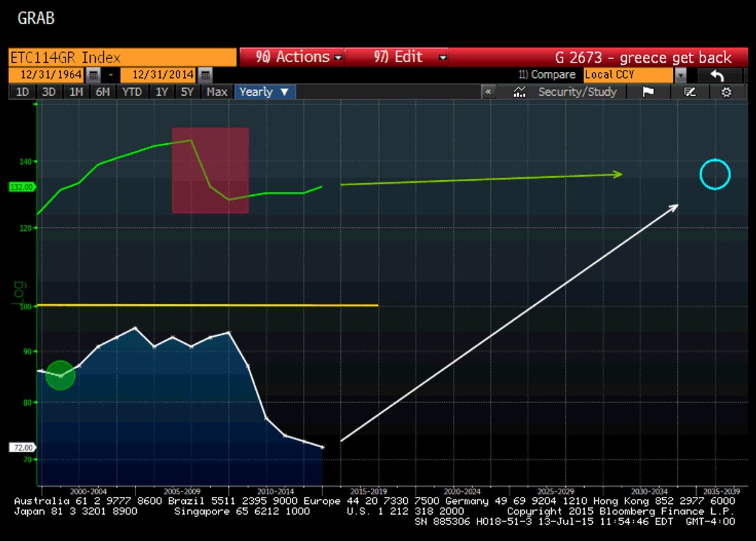Click the Security/Study chart icon
This screenshot has height=541, width=756.
pyautogui.click(x=520, y=92)
